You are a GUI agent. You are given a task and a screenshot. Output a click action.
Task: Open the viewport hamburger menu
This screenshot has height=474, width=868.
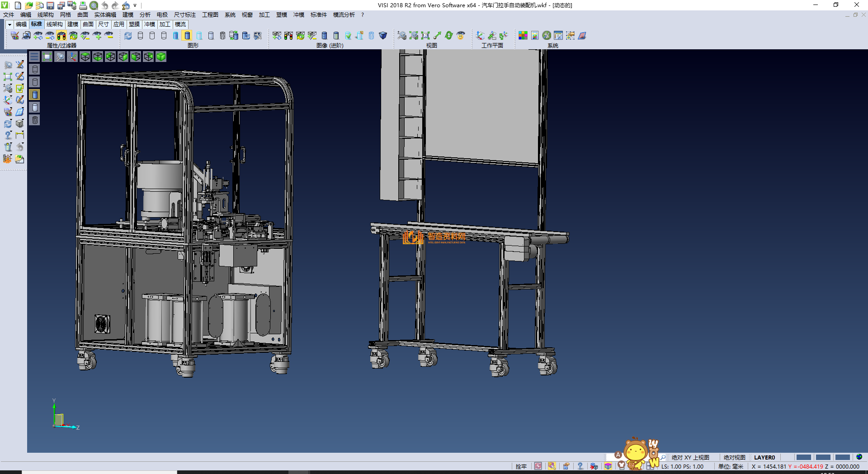coord(34,57)
